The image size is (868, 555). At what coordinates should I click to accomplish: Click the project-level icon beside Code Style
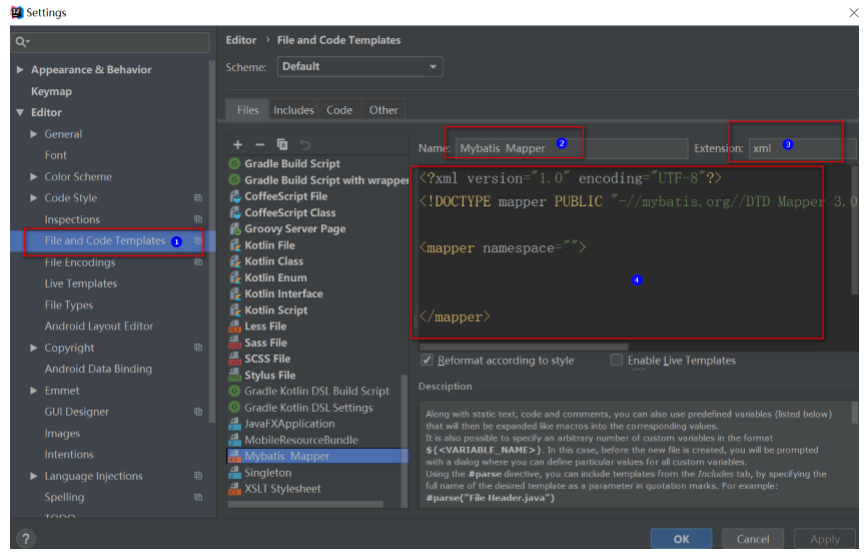click(x=198, y=198)
